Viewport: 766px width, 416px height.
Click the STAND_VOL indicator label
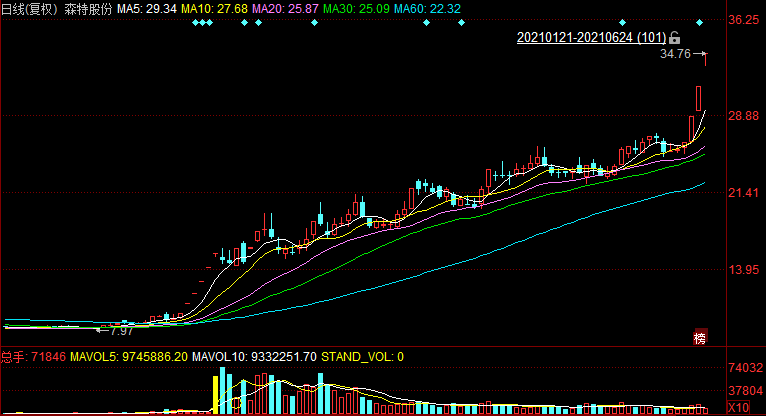[x=362, y=356]
